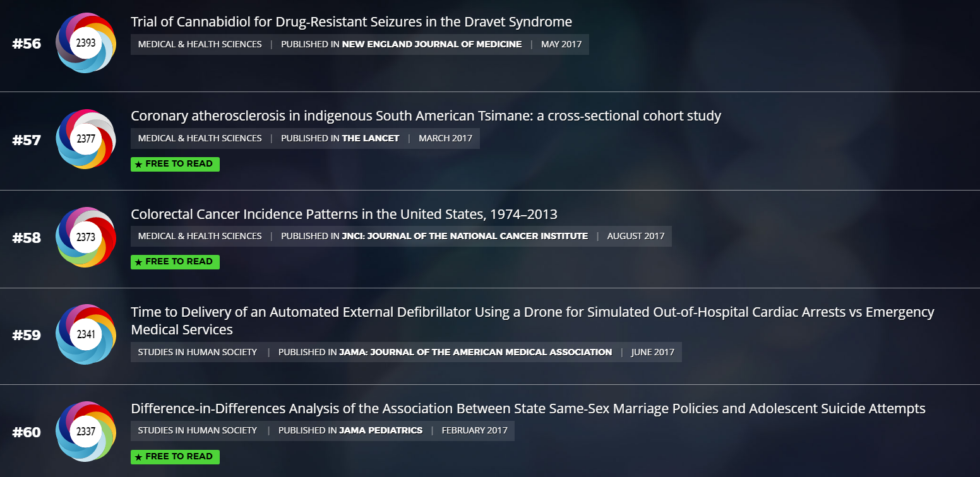Viewport: 980px width, 477px height.
Task: Click the March 2017 publication date
Action: (445, 138)
